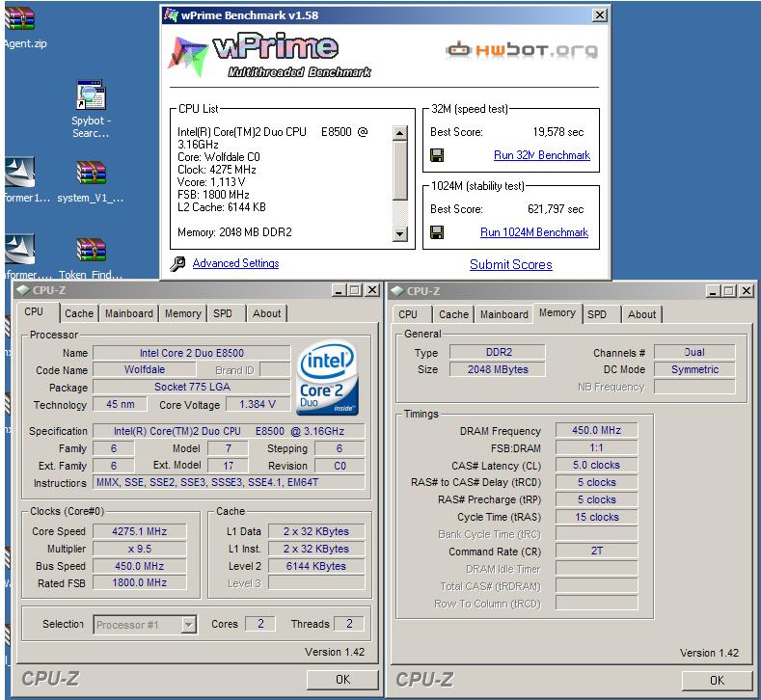Click the Core Voltage value 1.384 V
The width and height of the screenshot is (761, 700).
(258, 404)
